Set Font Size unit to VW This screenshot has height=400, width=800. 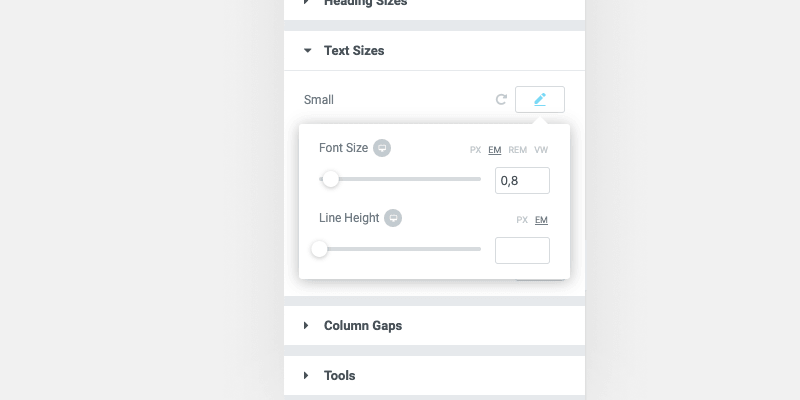coord(541,150)
